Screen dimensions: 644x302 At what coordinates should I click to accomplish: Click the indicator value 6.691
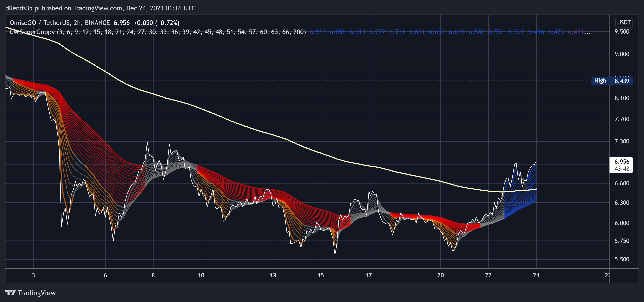coord(417,32)
